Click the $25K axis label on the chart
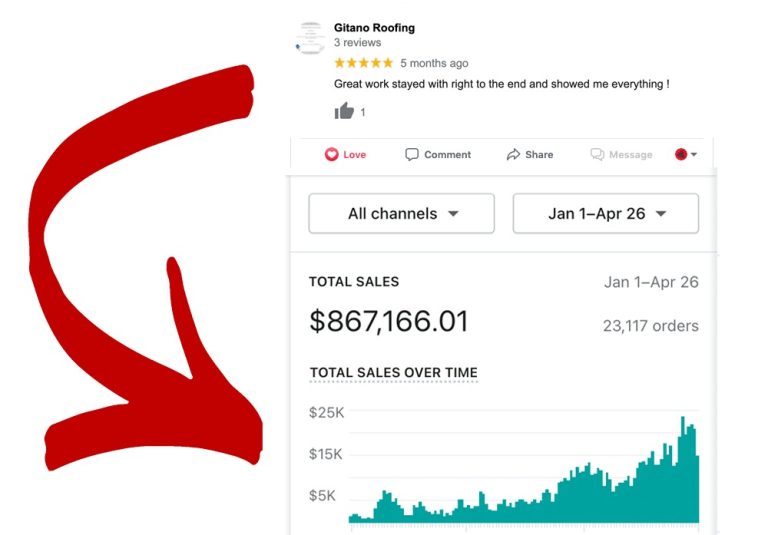The image size is (768, 535). (326, 413)
